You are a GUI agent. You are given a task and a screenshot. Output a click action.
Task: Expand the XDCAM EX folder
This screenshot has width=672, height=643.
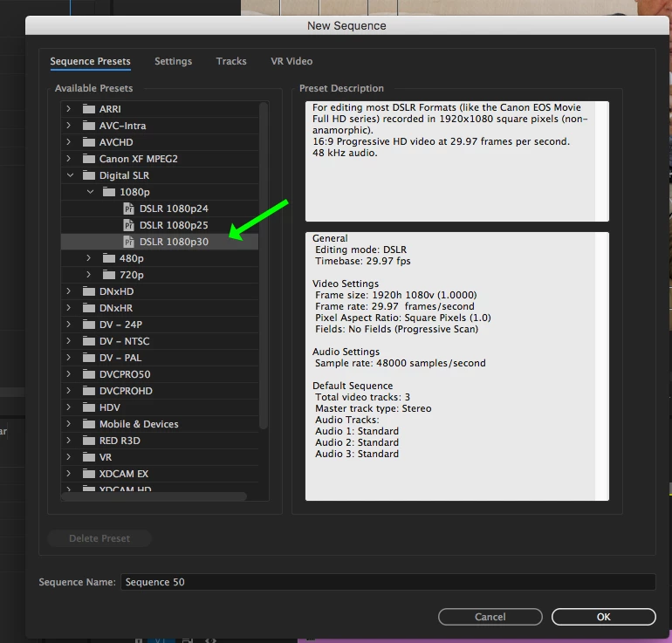click(x=69, y=474)
